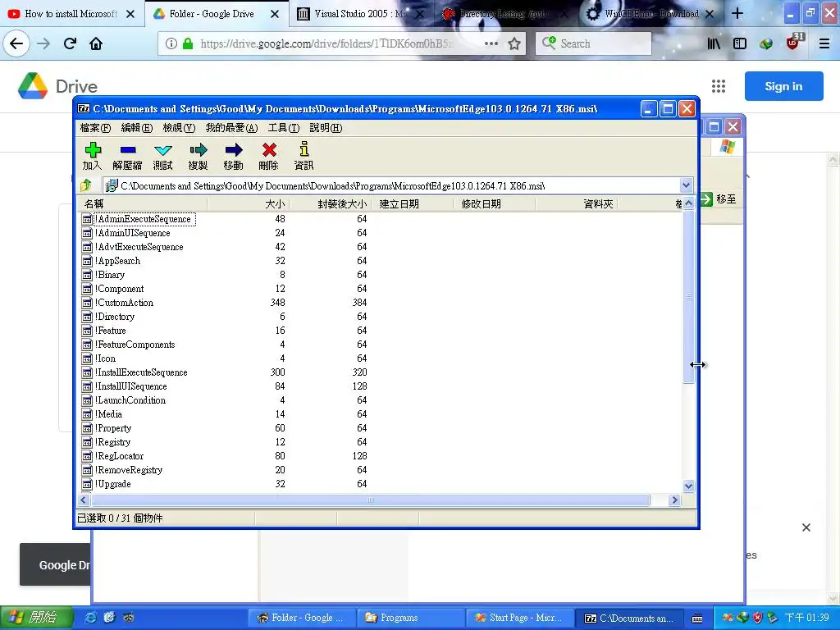Click the vertical scrollbar up arrow
Screen dimensions: 840x630
coord(688,203)
